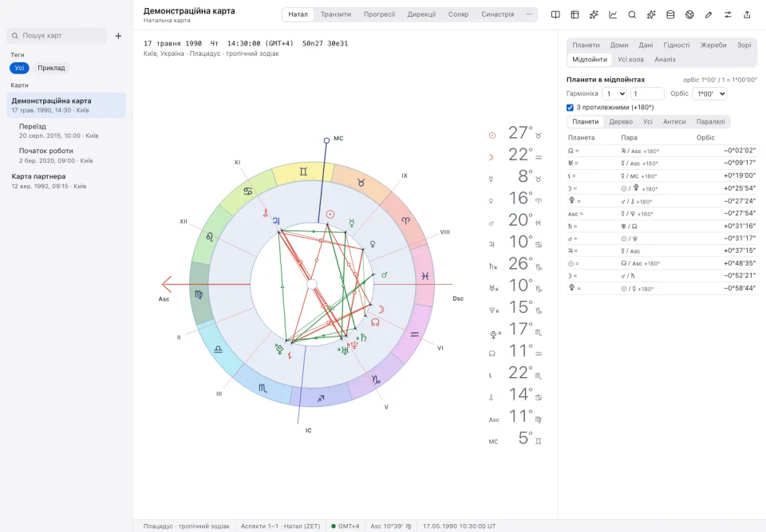The height and width of the screenshot is (532, 766).
Task: Select midpoint row with orb −0°02'02"
Action: pos(661,151)
